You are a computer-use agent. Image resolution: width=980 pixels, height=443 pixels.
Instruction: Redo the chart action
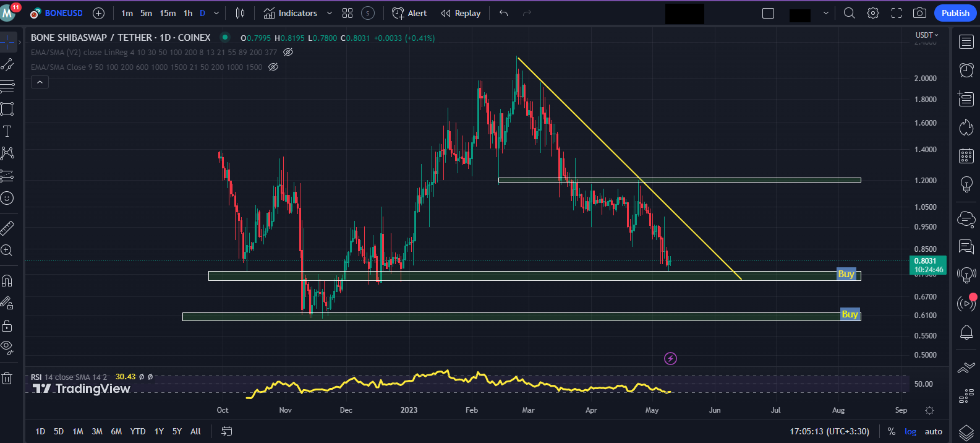[x=527, y=13]
